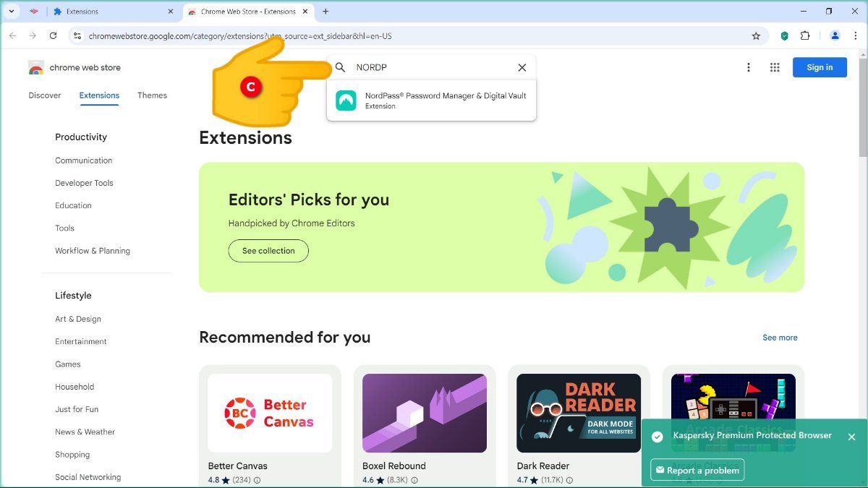
Task: Open the Kaspersky shield extension icon
Action: pyautogui.click(x=785, y=35)
